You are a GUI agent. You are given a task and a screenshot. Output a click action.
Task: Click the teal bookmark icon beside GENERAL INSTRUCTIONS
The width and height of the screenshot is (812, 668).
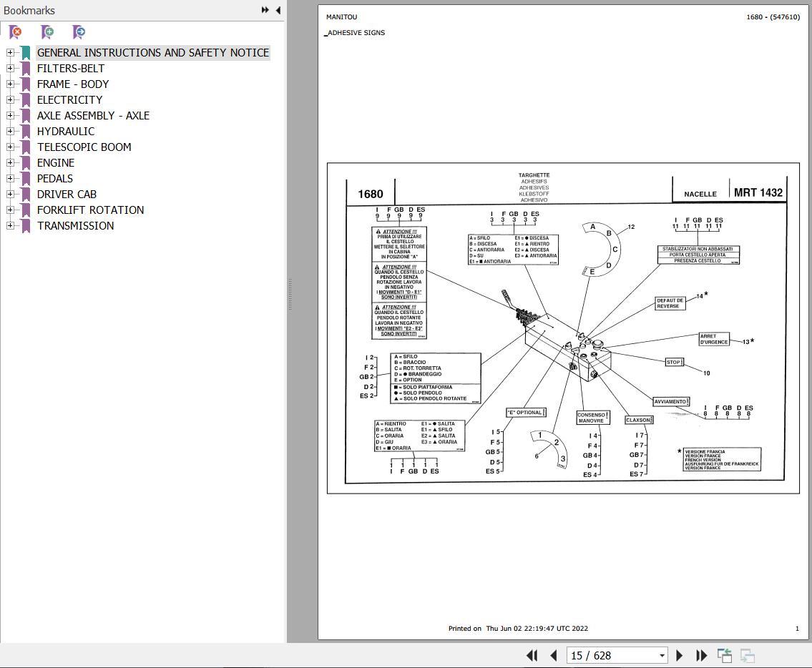tap(25, 53)
